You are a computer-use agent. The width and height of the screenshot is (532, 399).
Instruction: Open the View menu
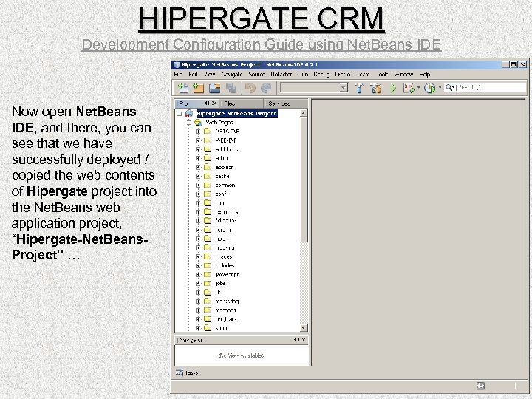point(209,75)
